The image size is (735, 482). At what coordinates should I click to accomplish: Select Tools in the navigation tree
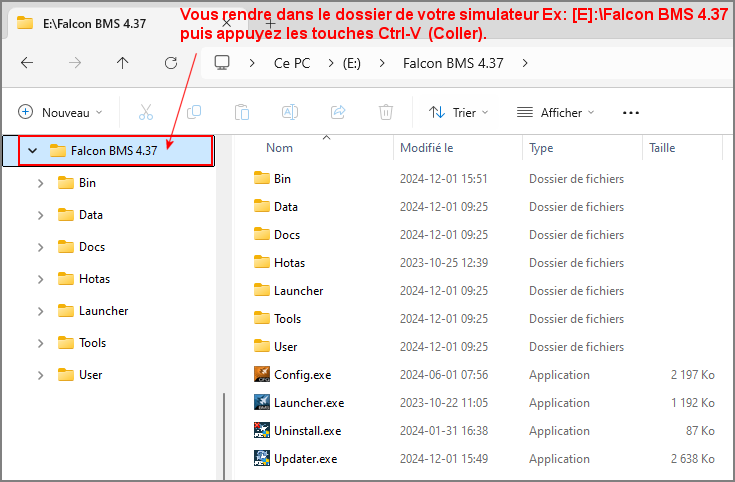pyautogui.click(x=92, y=343)
